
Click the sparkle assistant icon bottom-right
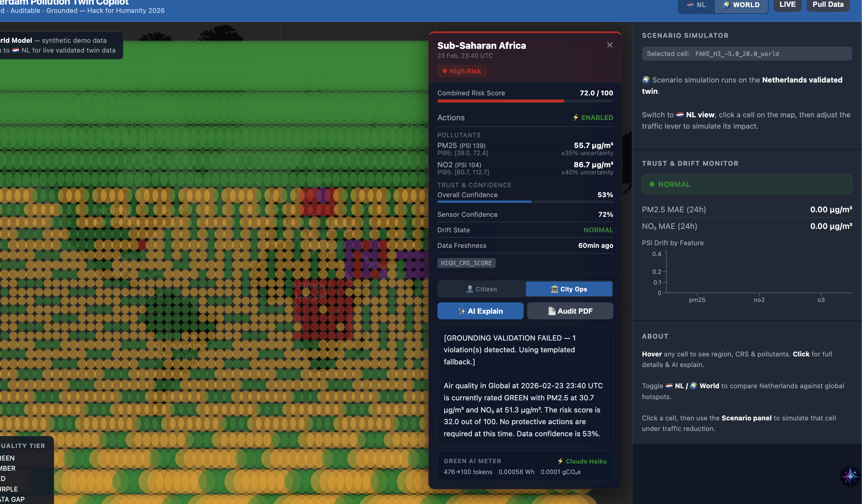coord(850,476)
